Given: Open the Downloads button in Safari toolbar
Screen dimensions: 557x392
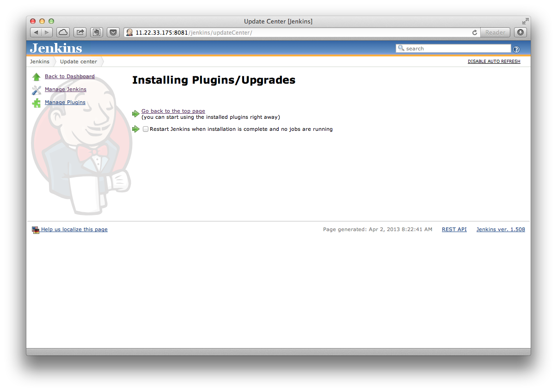Looking at the screenshot, I should click(520, 32).
